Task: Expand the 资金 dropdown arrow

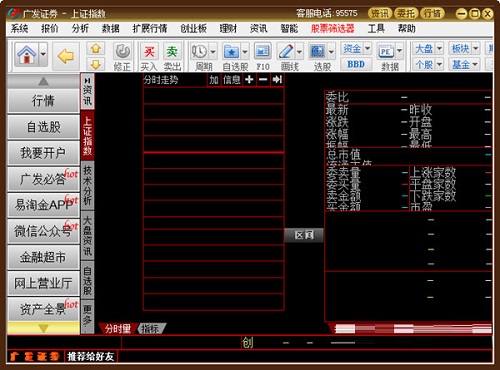Action: point(367,49)
